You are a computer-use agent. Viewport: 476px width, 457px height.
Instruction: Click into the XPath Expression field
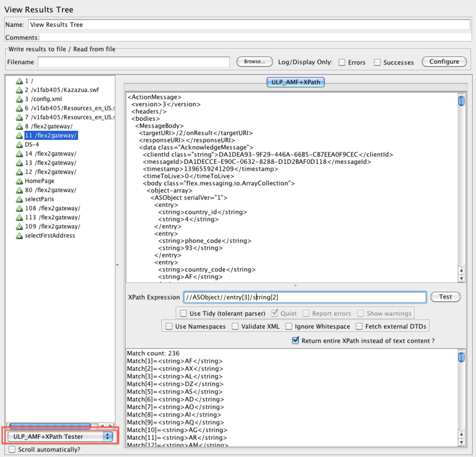click(x=305, y=297)
